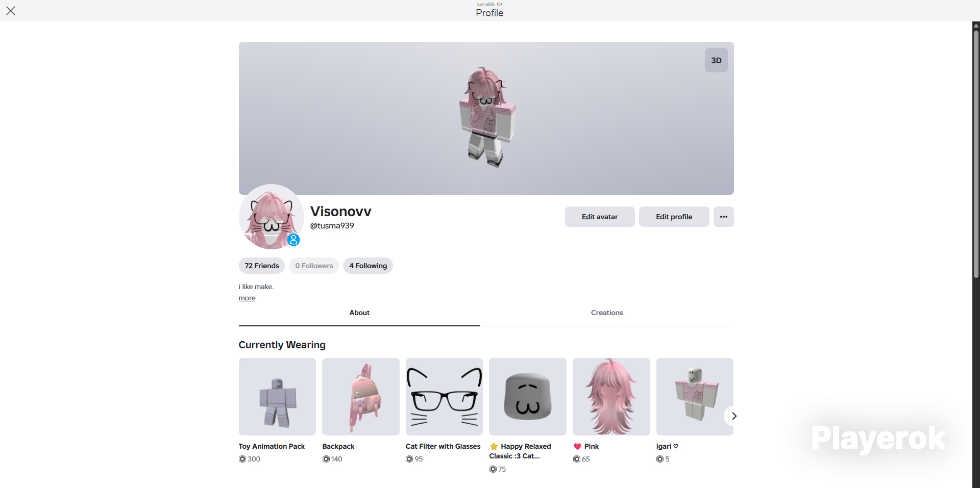The image size is (980, 488).
Task: Open the pink Backpack item thumbnail
Action: (x=361, y=397)
